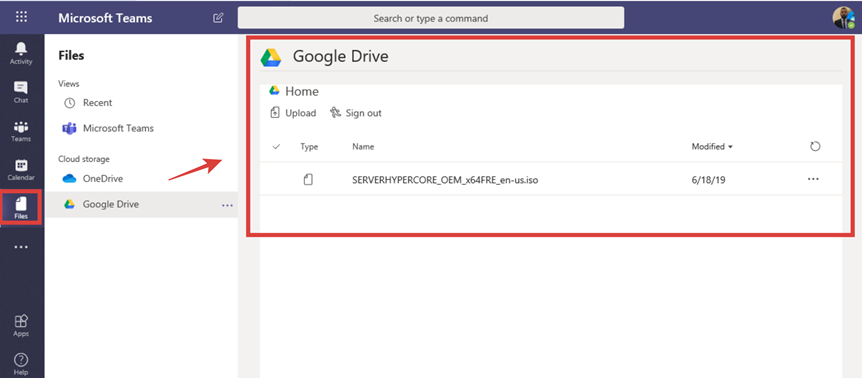Click the Home breadcrumb folder
The height and width of the screenshot is (378, 862).
[x=301, y=92]
